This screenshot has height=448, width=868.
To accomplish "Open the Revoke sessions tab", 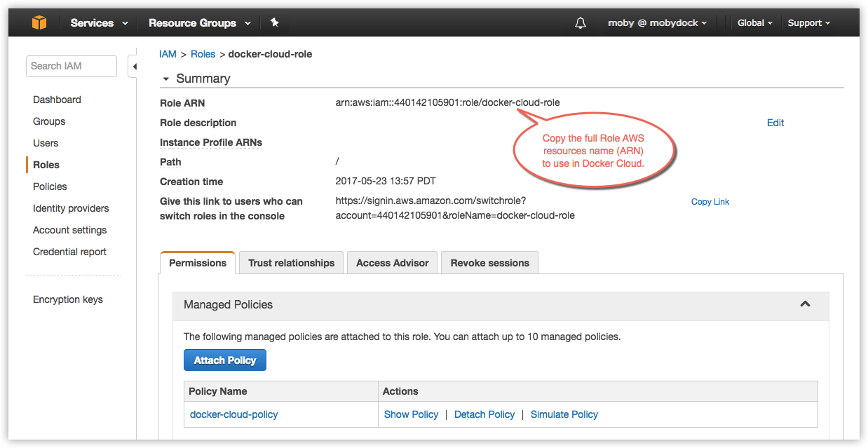I will point(489,263).
